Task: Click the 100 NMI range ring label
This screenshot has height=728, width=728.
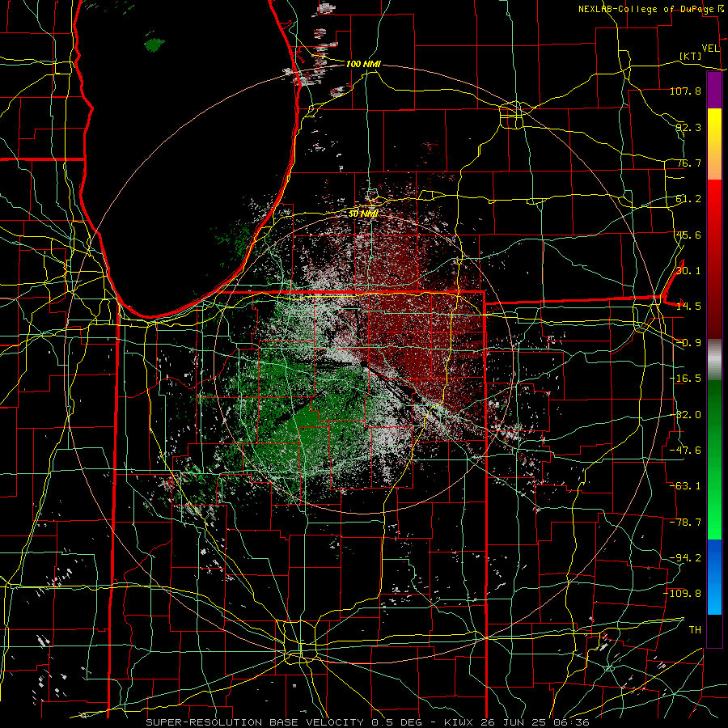Action: tap(363, 64)
